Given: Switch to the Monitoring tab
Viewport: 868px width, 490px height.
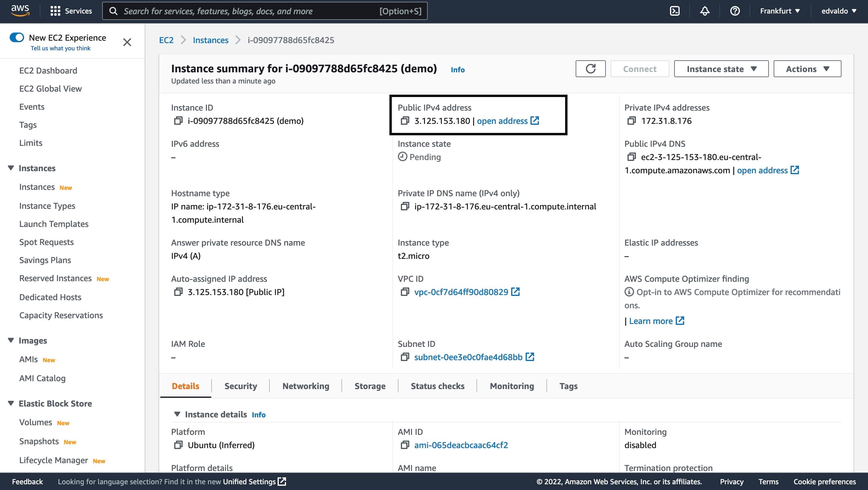Looking at the screenshot, I should tap(511, 386).
